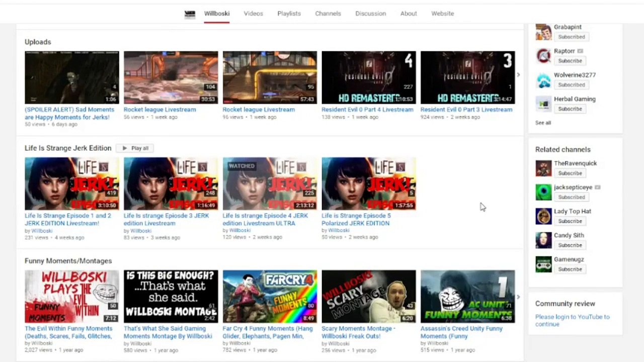This screenshot has height=362, width=644.
Task: Expand Uploads row with next arrow
Action: (518, 75)
